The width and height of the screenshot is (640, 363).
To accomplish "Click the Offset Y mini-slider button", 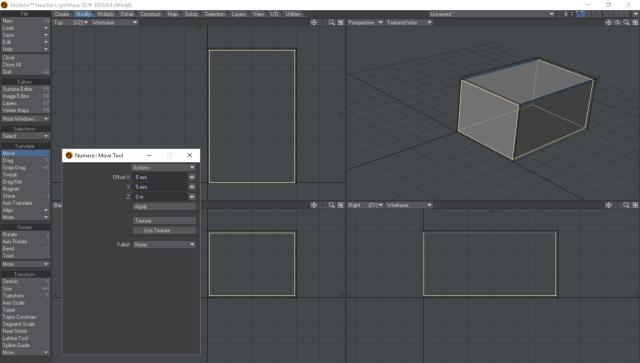I will [x=192, y=187].
